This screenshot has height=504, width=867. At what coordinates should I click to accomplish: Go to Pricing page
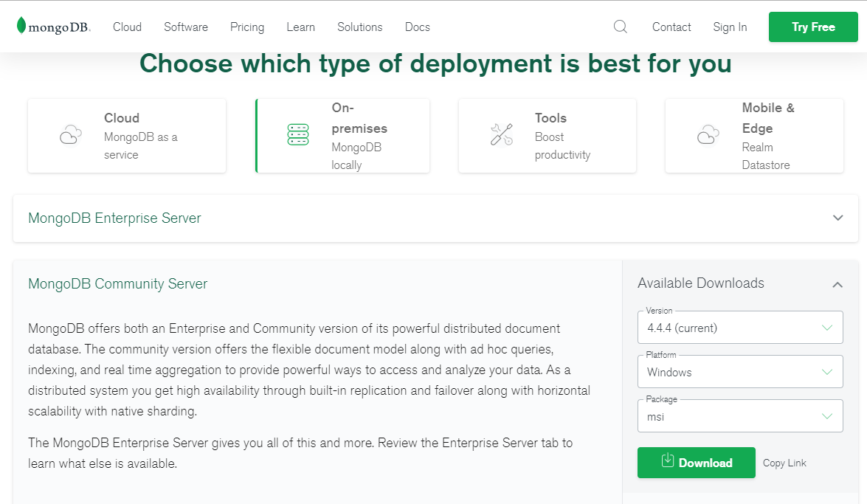[x=247, y=27]
